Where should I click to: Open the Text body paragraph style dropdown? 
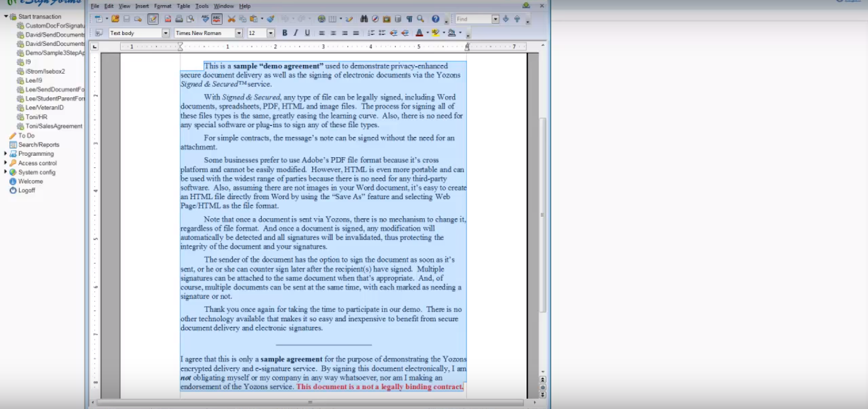coord(166,33)
